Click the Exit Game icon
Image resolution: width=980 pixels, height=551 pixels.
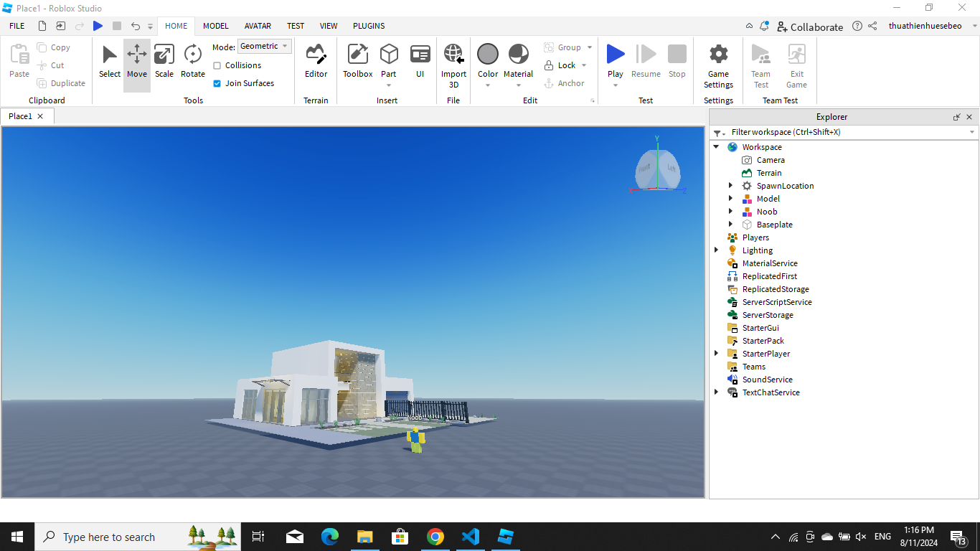coord(796,55)
